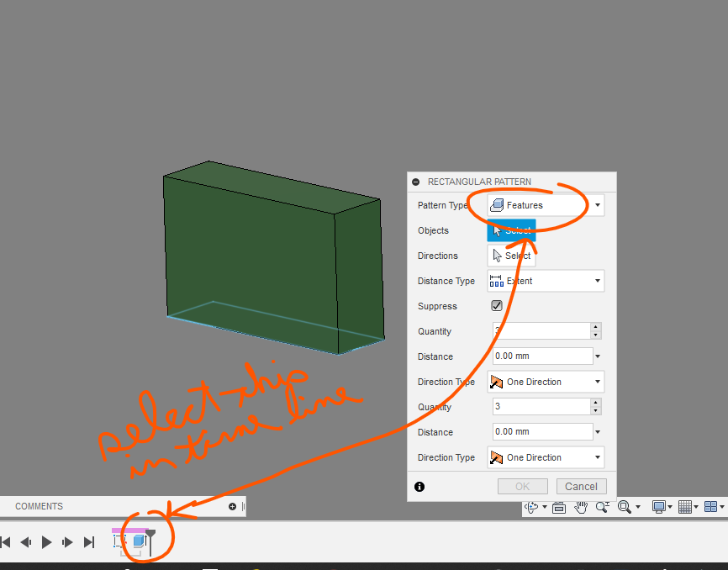Screen dimensions: 728x570
Task: Open the Zoom Fit dropdown arrow
Action: [638, 507]
